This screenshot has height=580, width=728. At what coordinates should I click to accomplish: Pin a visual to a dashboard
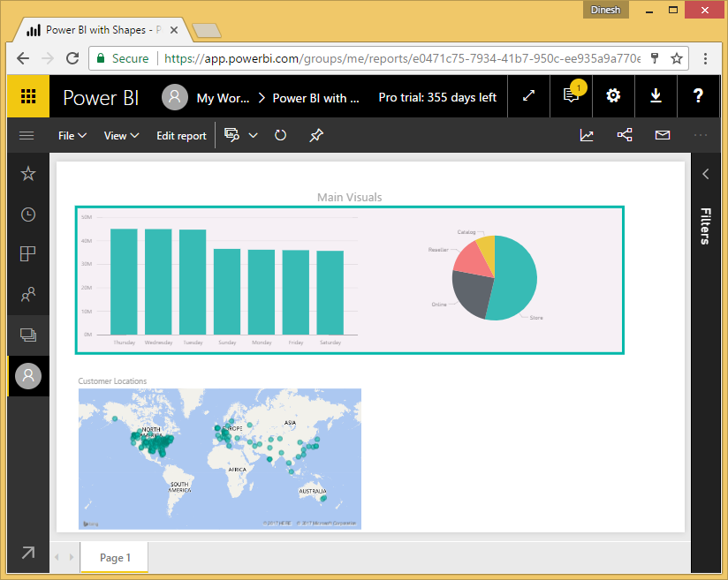coord(316,135)
